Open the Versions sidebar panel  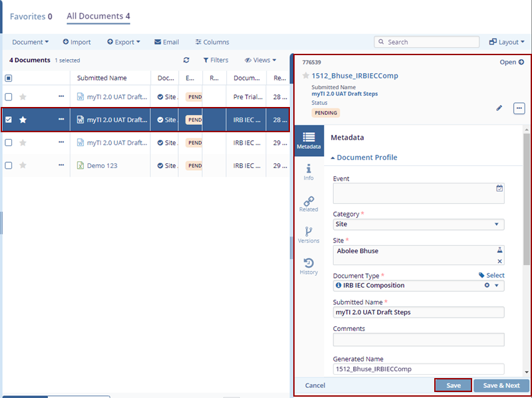tap(309, 235)
